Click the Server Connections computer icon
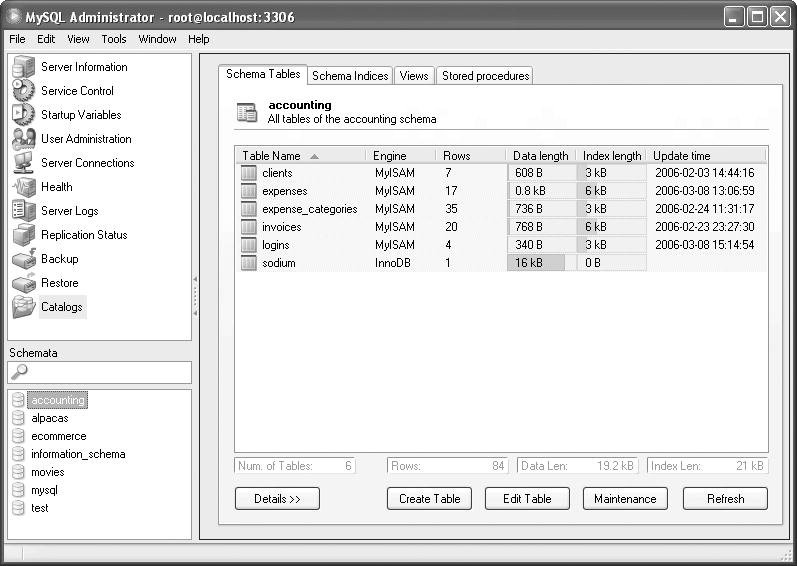797x566 pixels. pos(23,163)
